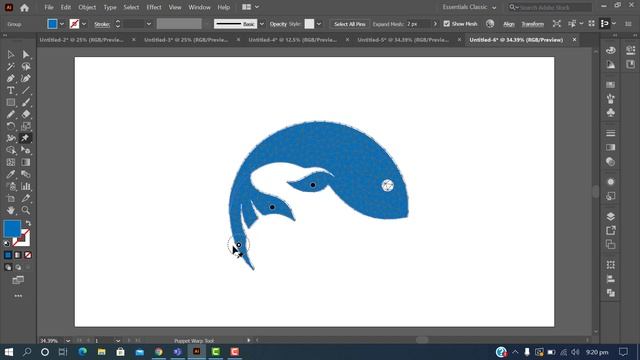The width and height of the screenshot is (640, 360).
Task: Select the Selection tool arrow
Action: point(11,54)
